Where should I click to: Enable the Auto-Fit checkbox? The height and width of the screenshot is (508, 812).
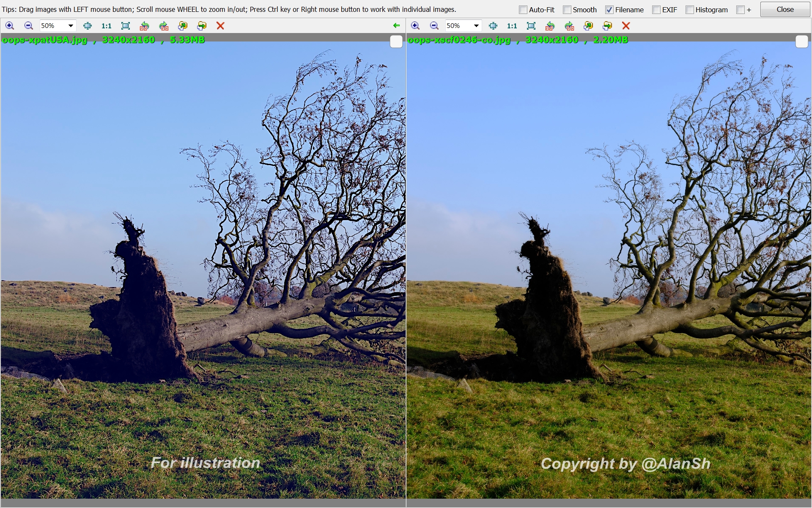tap(523, 10)
